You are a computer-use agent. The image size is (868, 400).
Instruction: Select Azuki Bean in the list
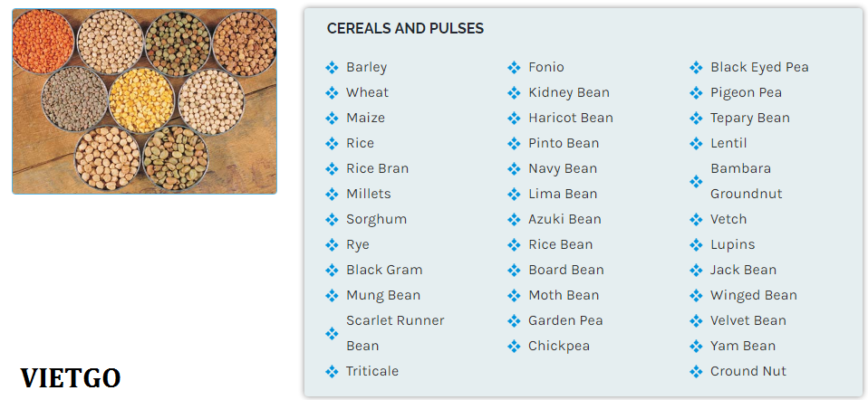(x=564, y=219)
